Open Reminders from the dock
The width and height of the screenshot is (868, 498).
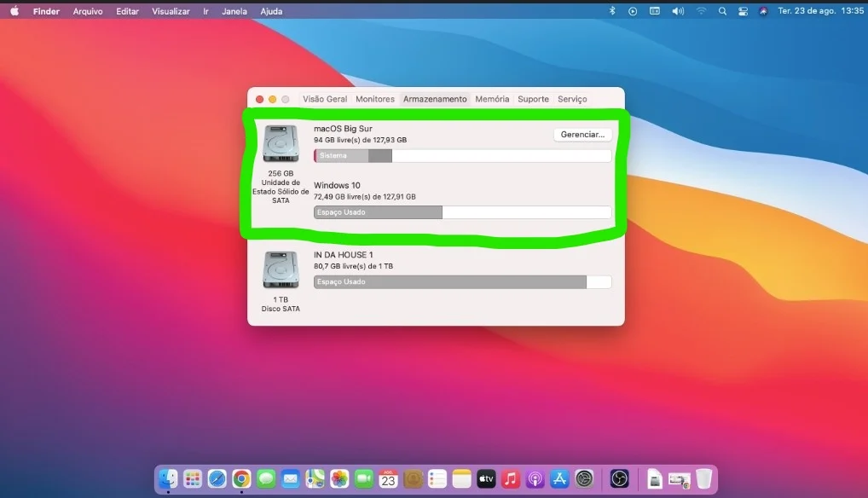pyautogui.click(x=437, y=478)
